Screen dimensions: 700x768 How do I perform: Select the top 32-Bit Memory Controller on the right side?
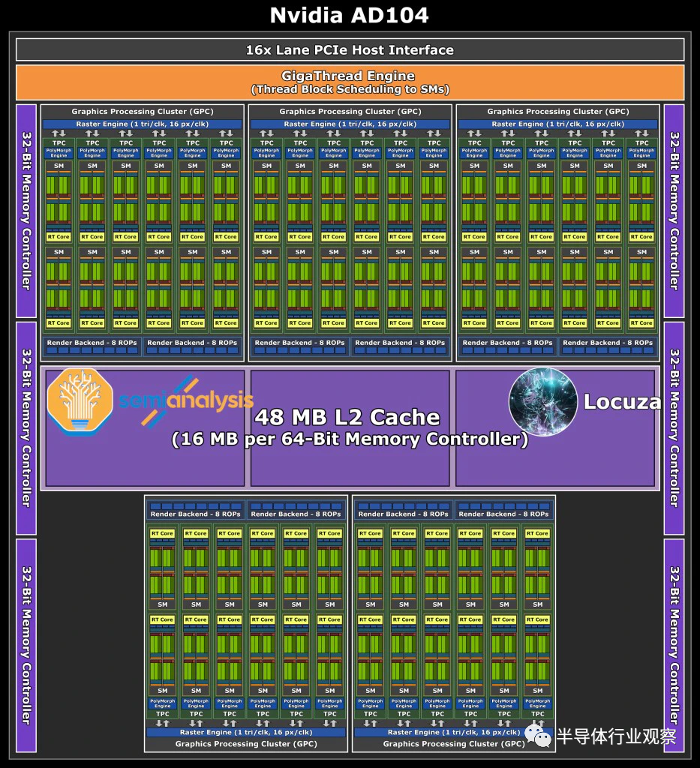coord(674,211)
